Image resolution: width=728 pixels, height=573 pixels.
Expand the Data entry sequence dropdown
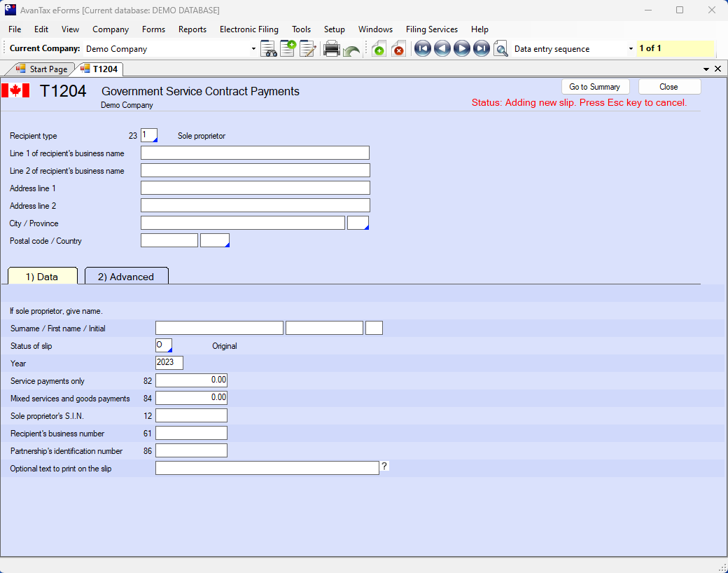pyautogui.click(x=631, y=49)
